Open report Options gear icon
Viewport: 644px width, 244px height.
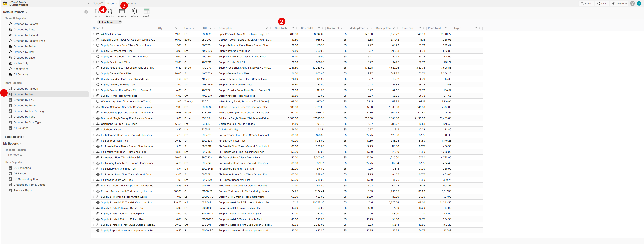[x=134, y=12]
